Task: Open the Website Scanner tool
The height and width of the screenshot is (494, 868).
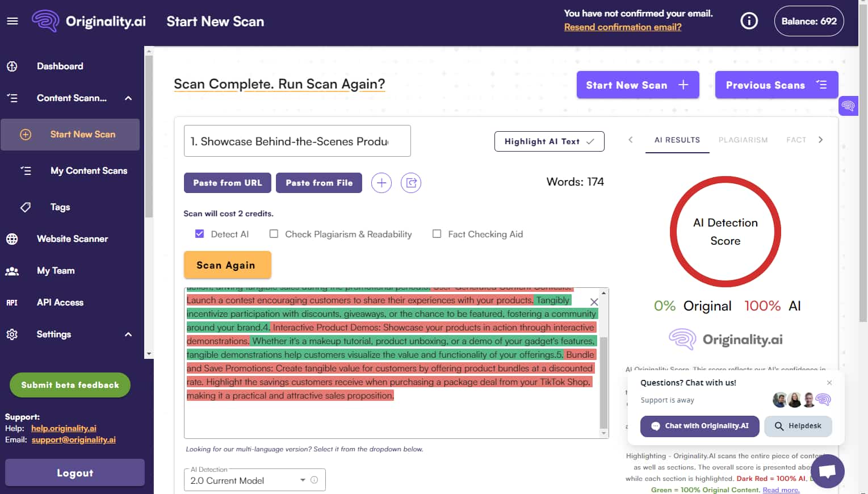Action: tap(72, 238)
